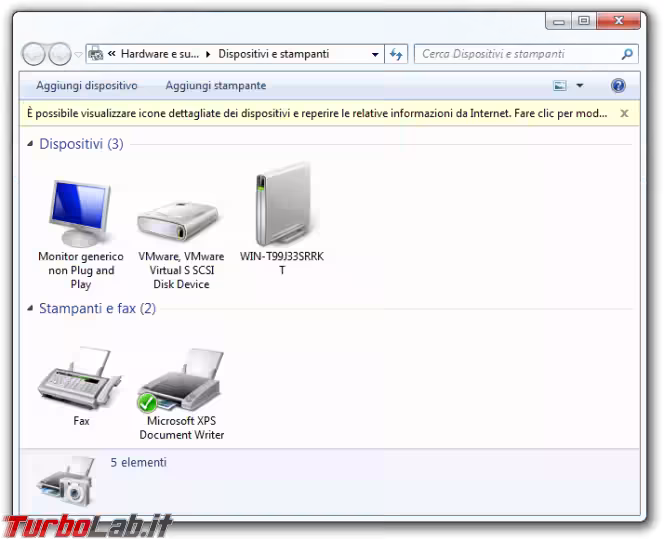The width and height of the screenshot is (664, 540).
Task: Click the refresh button beside address bar
Action: coord(397,54)
